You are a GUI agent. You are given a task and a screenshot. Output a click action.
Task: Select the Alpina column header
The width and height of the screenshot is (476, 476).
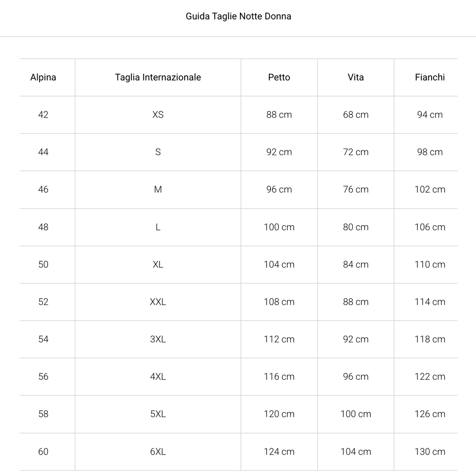tap(43, 77)
